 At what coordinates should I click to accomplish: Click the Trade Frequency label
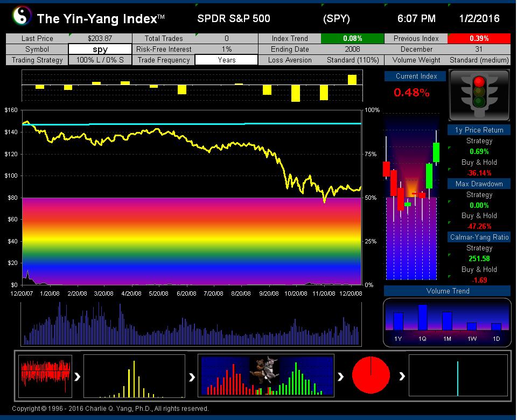pyautogui.click(x=164, y=60)
